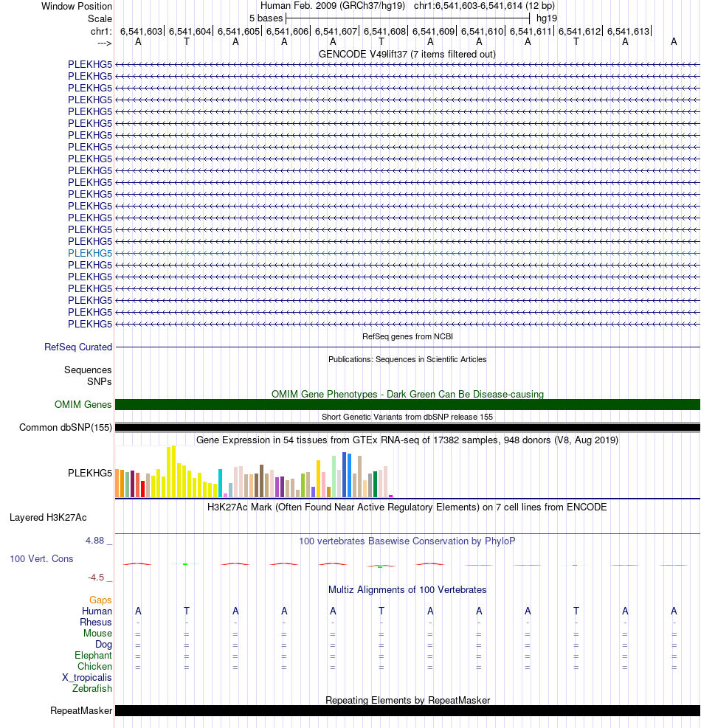Click the RepeatMasker track label
The image size is (701, 728).
point(81,711)
